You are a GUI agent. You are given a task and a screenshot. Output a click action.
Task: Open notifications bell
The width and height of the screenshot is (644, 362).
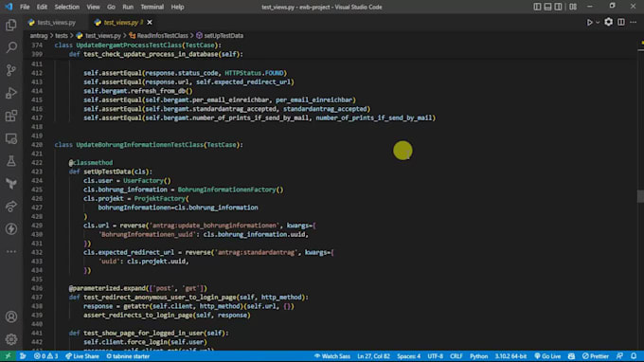[634, 356]
